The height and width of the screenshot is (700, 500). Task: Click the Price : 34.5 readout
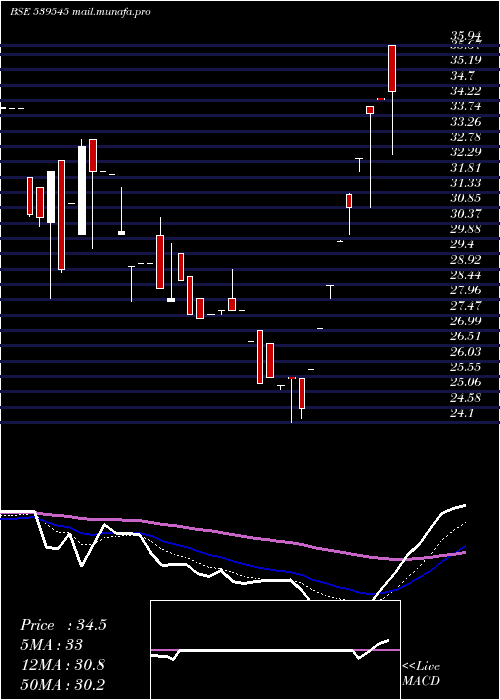click(63, 625)
